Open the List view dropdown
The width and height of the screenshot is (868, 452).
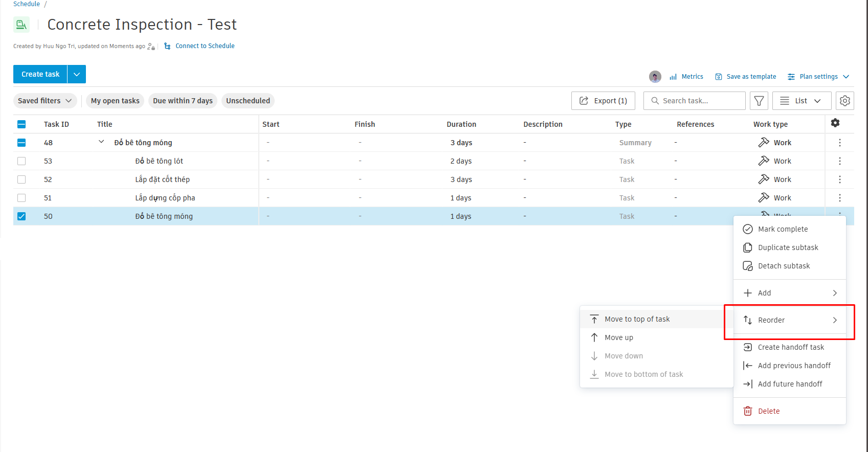pos(802,101)
